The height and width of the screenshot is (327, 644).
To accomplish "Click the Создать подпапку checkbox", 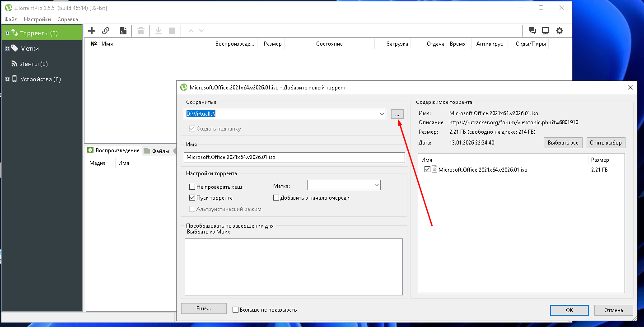I will (x=192, y=129).
